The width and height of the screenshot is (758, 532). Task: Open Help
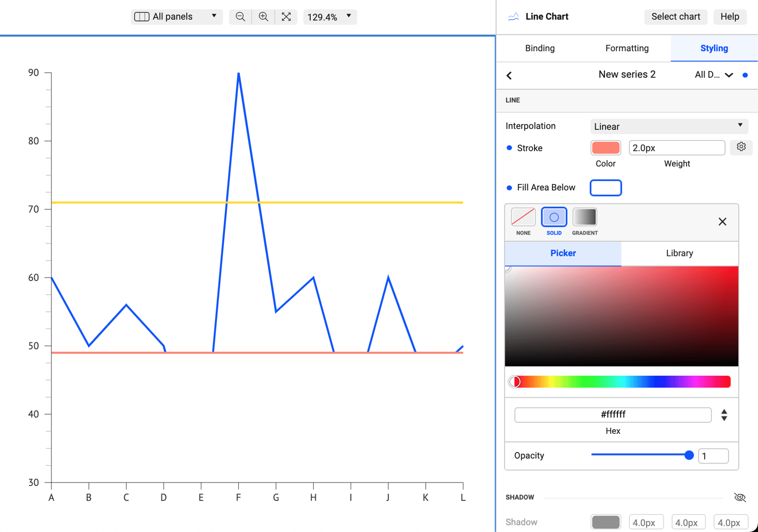pos(730,16)
